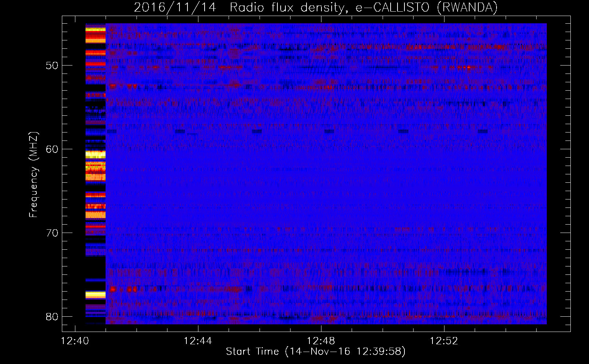Click the 12:44 time tick label
Viewport: 589px width, 364px height.
(198, 341)
